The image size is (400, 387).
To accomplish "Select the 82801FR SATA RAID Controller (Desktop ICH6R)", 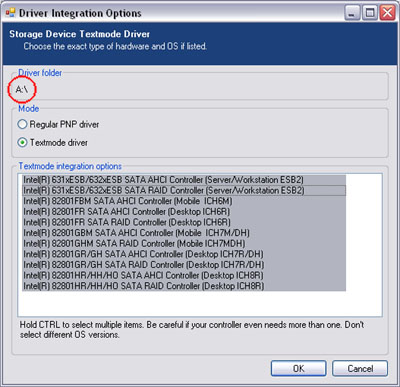I will [184, 223].
